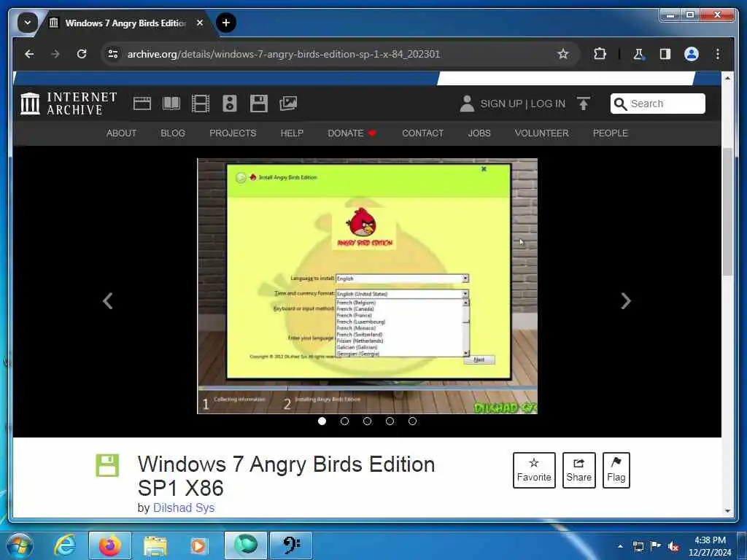Show the next carousel image

626,301
